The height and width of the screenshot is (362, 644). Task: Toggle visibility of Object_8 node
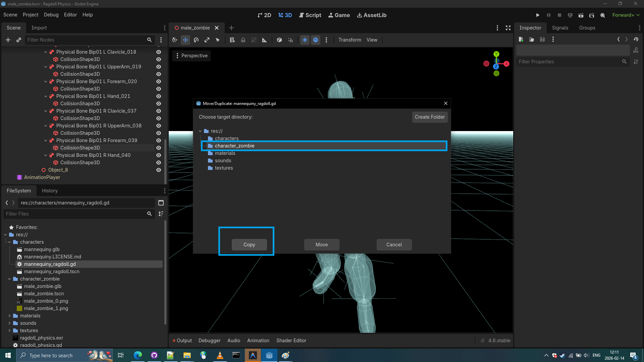coord(159,170)
